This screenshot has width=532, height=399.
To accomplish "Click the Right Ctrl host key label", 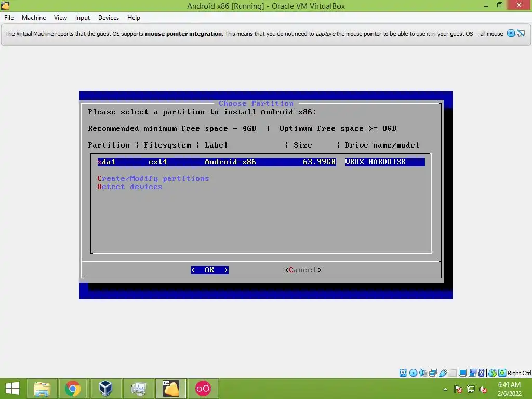I will 519,373.
